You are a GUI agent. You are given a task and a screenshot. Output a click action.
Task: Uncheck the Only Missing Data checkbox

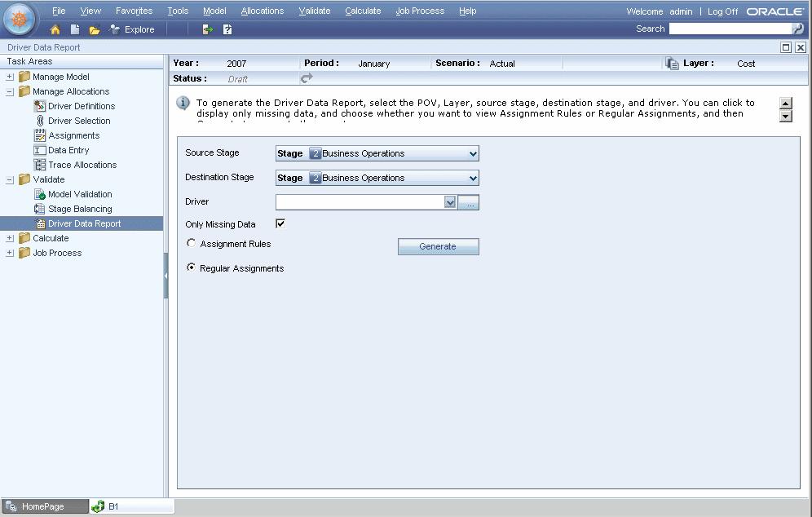pos(281,223)
